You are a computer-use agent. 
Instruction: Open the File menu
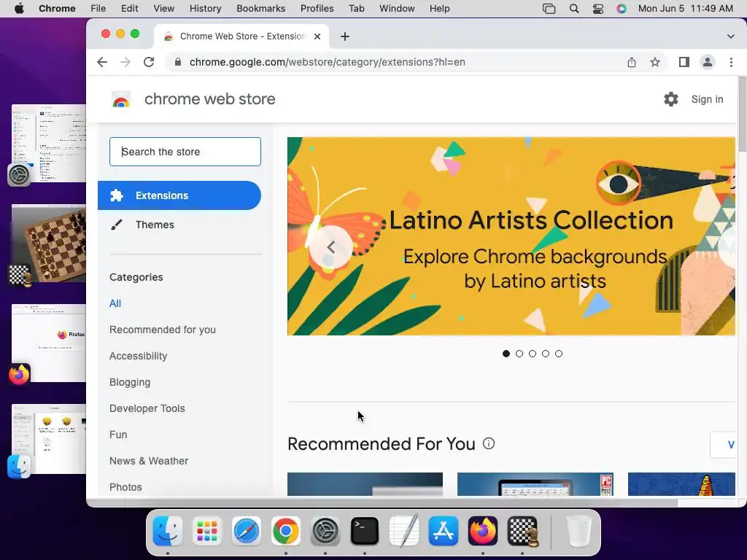98,9
